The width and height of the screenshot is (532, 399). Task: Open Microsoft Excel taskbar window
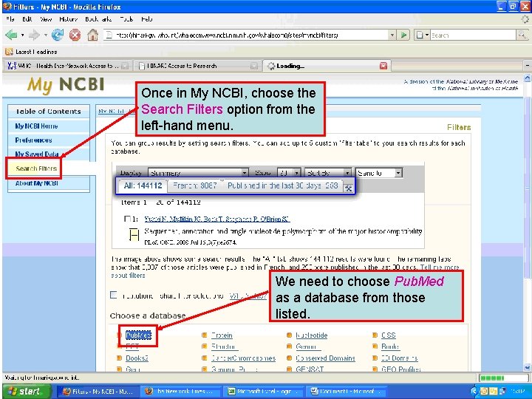pos(264,392)
